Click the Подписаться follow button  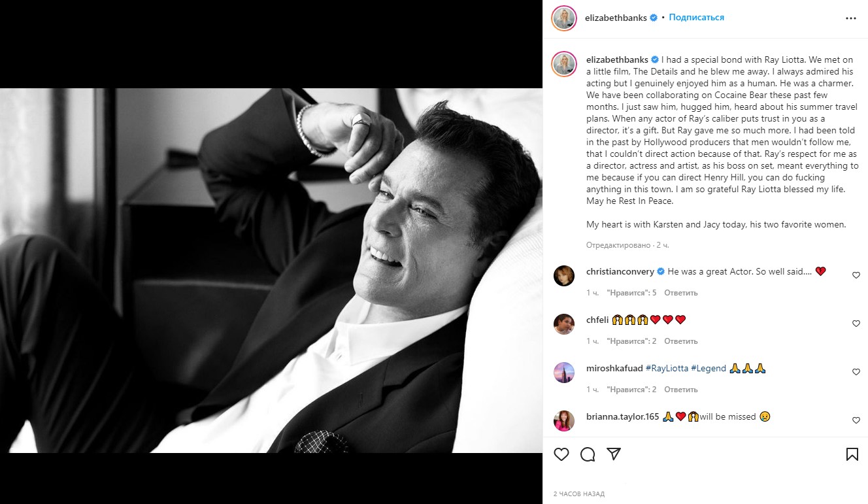click(696, 18)
